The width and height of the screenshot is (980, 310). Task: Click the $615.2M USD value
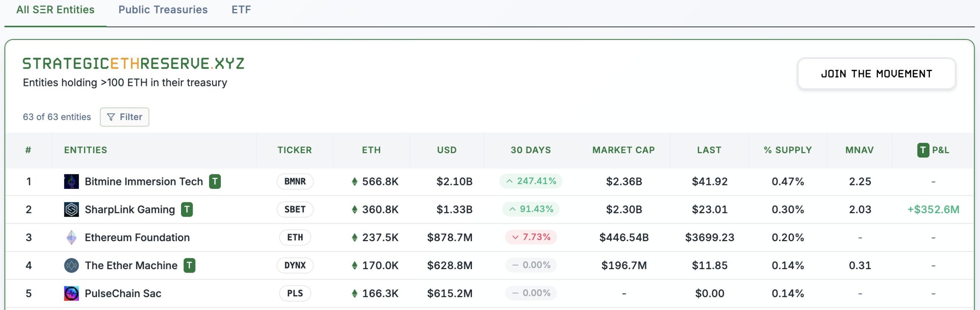(450, 294)
